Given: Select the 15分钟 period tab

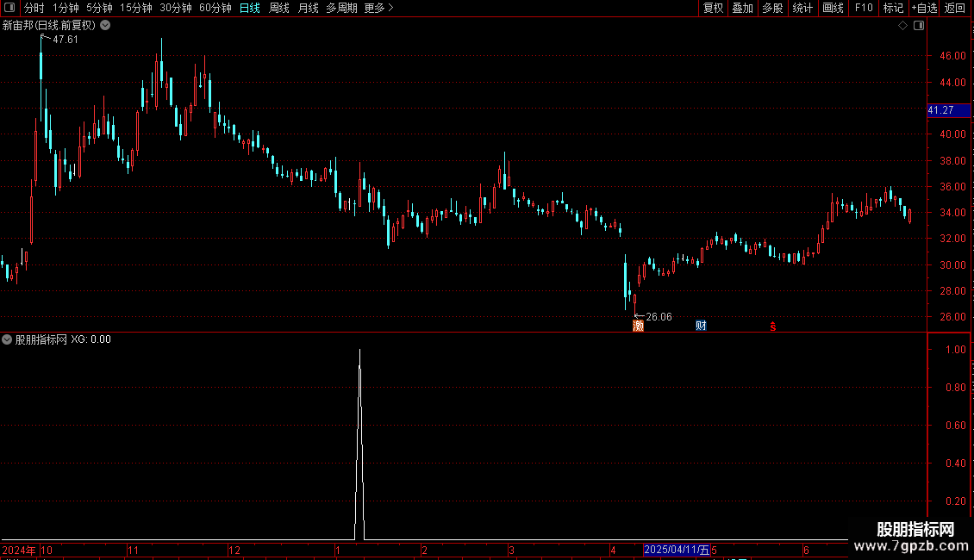Looking at the screenshot, I should pyautogui.click(x=136, y=8).
